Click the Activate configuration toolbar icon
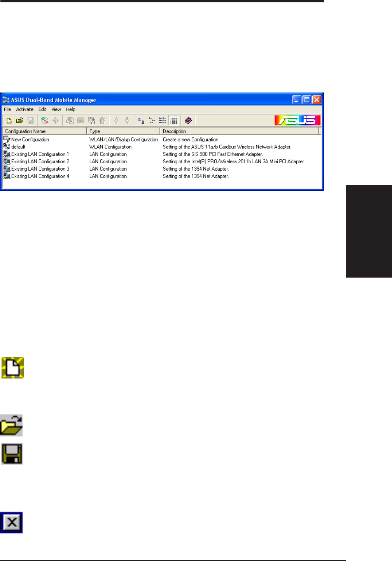This screenshot has width=392, height=561. pyautogui.click(x=45, y=121)
